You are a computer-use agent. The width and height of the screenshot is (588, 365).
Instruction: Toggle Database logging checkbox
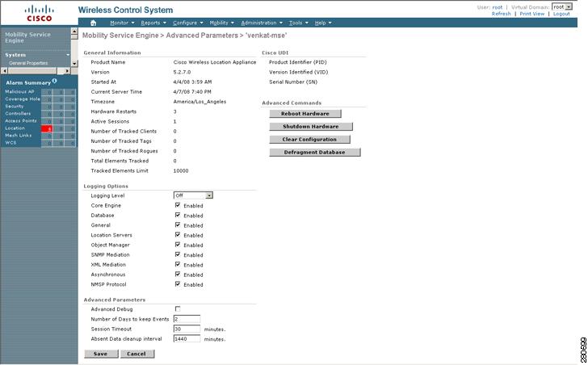[x=178, y=215]
